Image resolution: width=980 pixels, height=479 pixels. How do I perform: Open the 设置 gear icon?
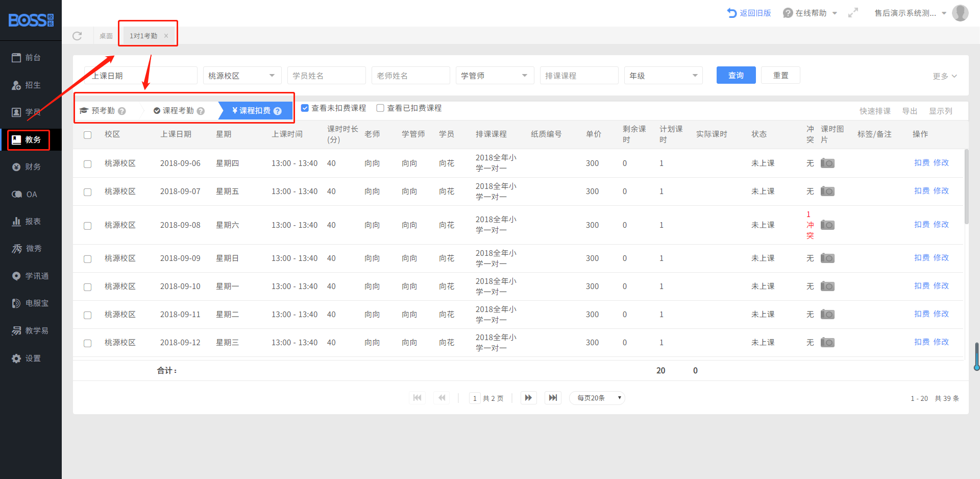tap(16, 358)
